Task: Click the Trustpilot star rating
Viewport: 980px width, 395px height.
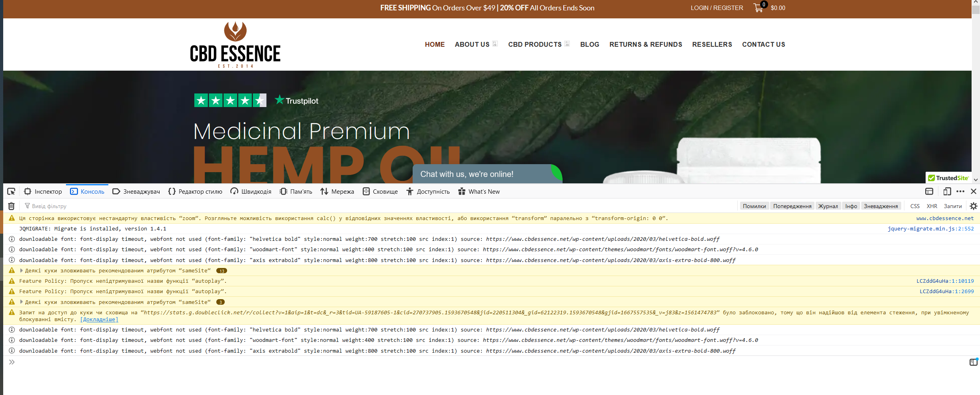Action: pyautogui.click(x=230, y=100)
